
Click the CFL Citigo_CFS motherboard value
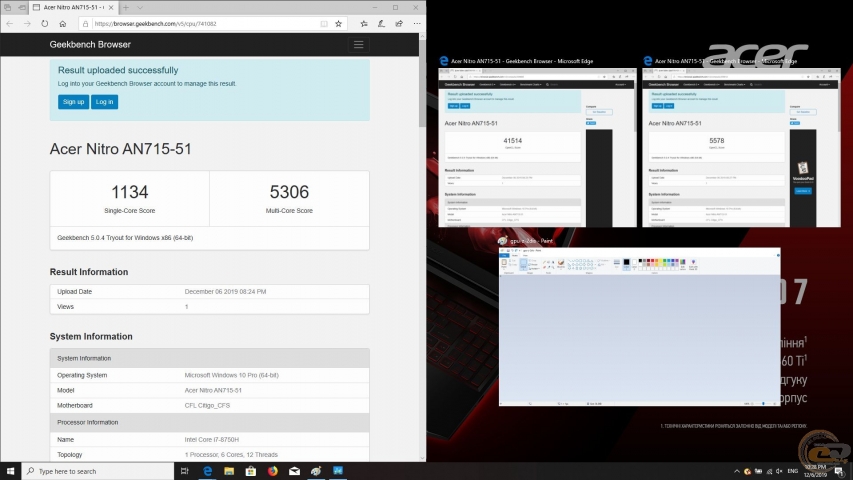[x=207, y=405]
